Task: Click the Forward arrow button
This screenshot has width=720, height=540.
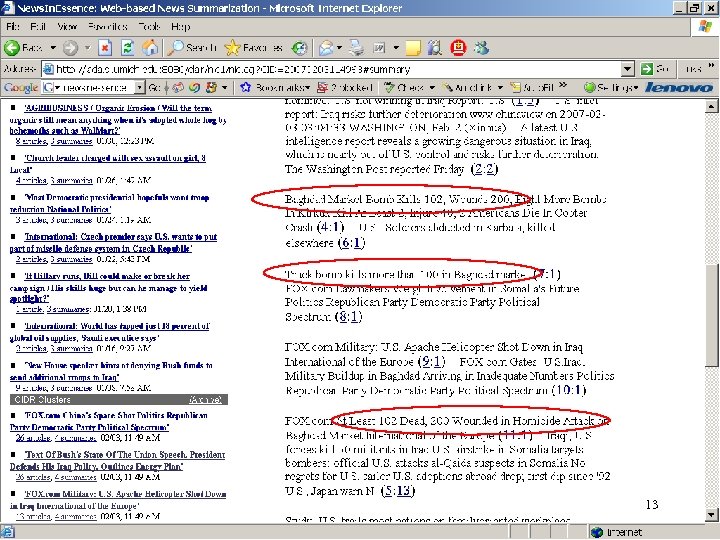Action: (70, 47)
